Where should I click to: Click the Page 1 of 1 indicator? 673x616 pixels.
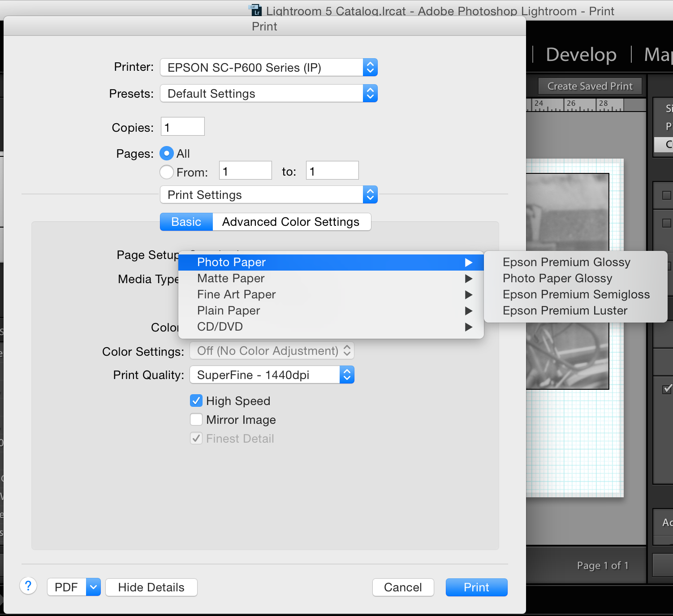coord(603,566)
